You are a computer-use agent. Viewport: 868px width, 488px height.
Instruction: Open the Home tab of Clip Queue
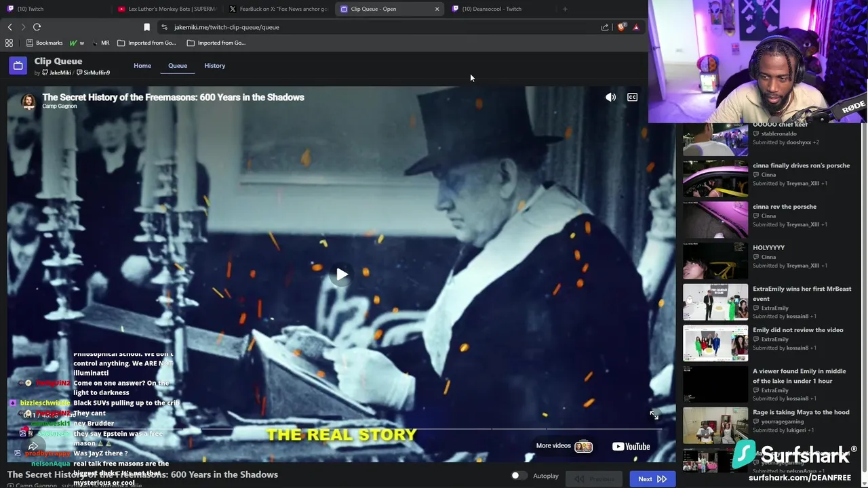point(142,66)
